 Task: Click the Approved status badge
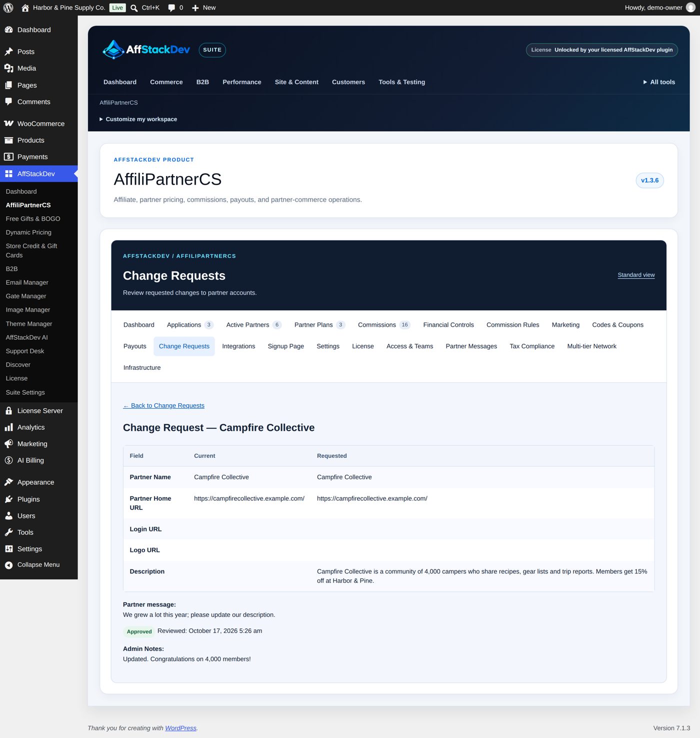139,631
